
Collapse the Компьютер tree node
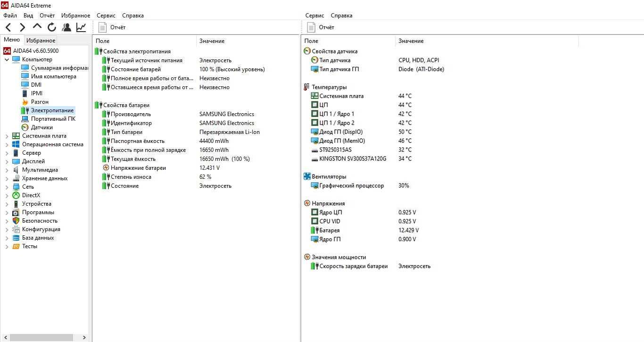tap(7, 59)
